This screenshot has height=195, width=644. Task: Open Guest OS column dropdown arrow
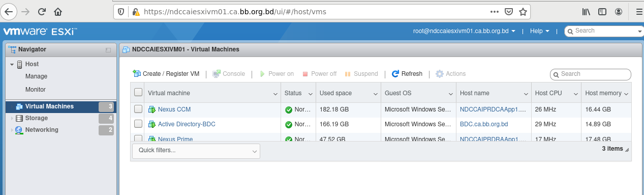(x=450, y=94)
